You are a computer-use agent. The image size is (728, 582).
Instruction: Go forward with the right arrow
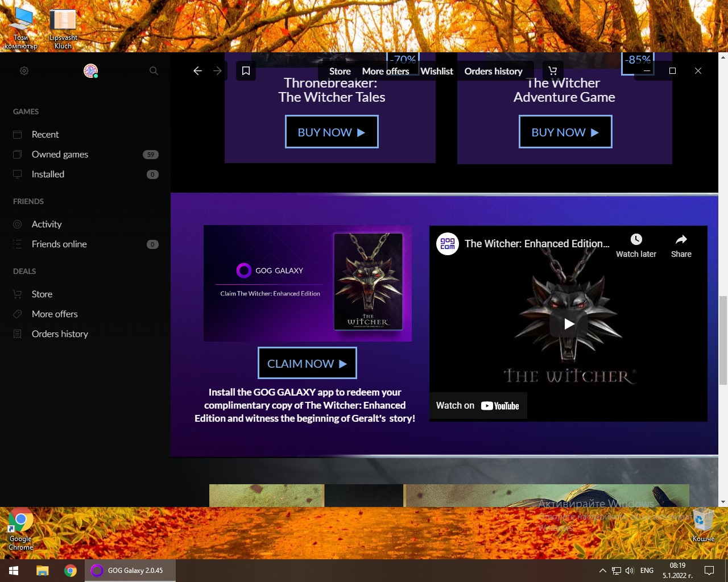click(217, 71)
